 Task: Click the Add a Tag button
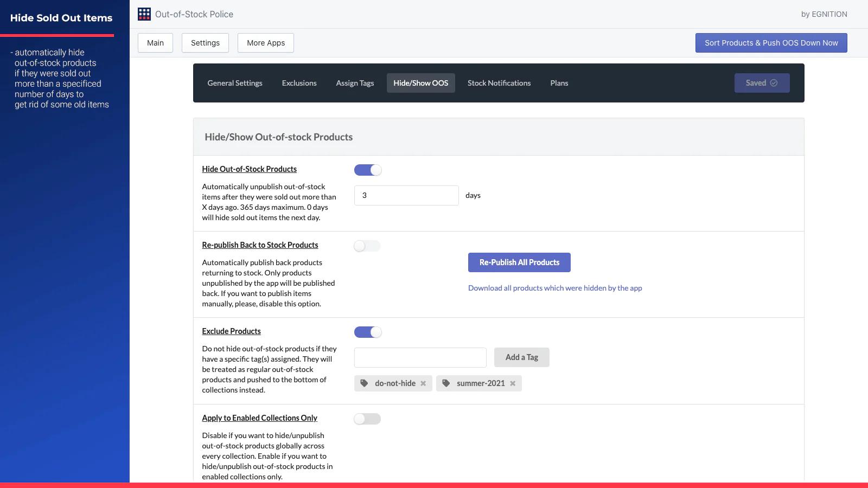pyautogui.click(x=521, y=357)
